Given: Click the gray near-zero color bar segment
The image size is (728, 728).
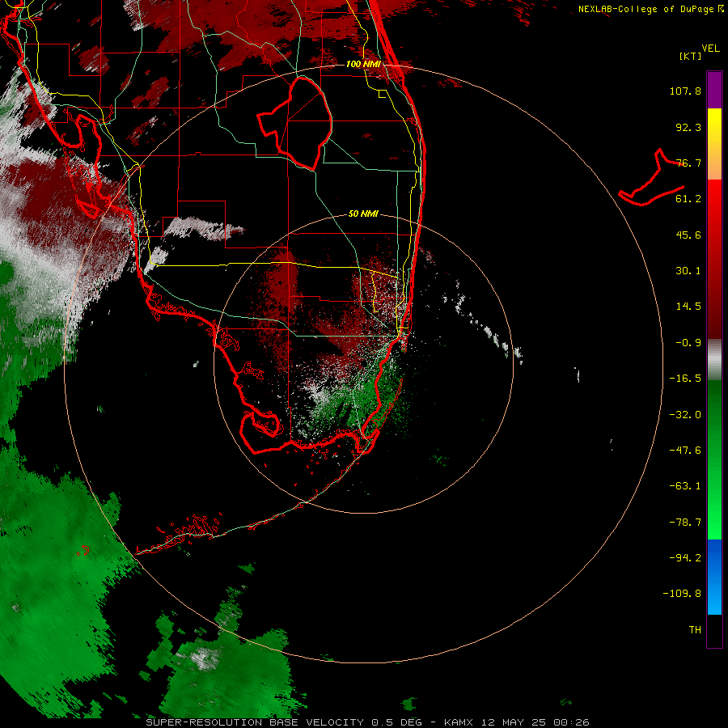Looking at the screenshot, I should [714, 360].
